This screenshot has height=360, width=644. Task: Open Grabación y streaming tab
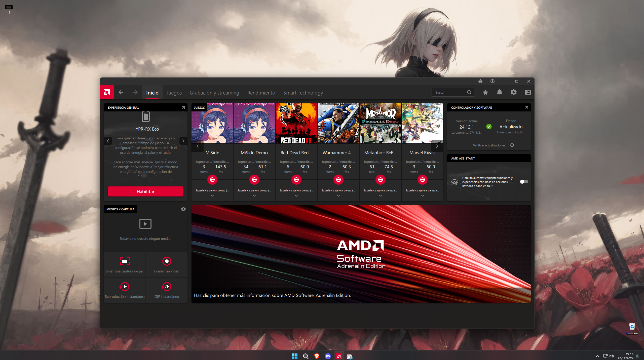click(x=214, y=93)
